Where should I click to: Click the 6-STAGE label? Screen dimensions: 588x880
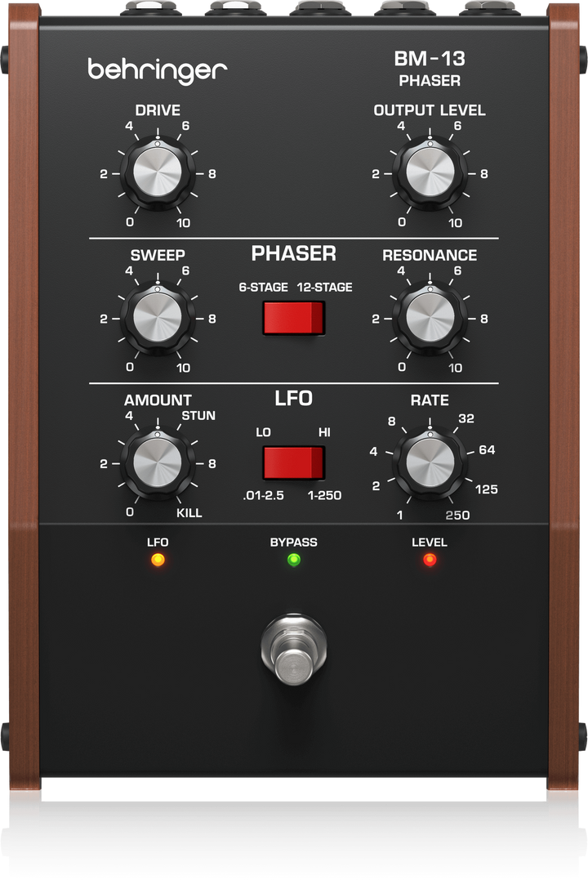pos(263,288)
